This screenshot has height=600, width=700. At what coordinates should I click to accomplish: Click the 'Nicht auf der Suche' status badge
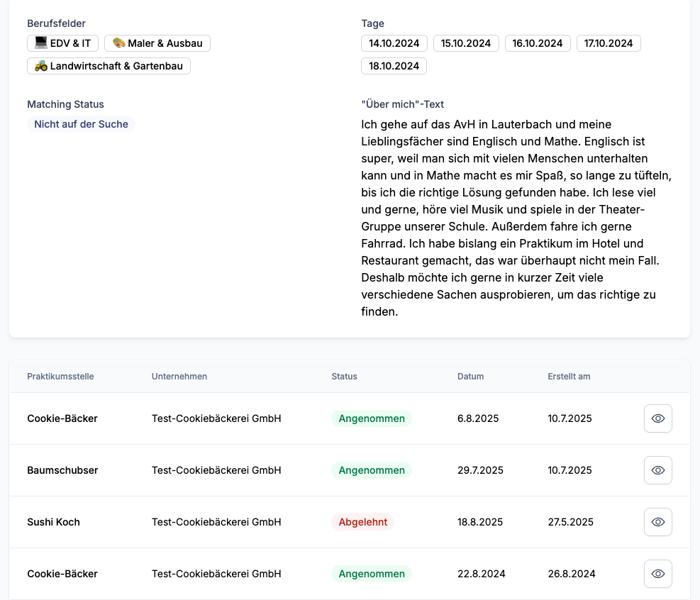(x=81, y=124)
